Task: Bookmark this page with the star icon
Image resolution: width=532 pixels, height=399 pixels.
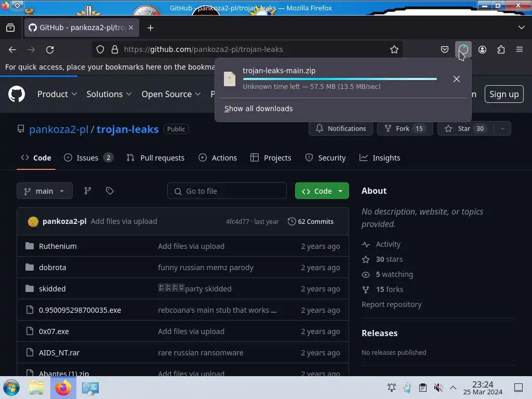Action: pyautogui.click(x=394, y=49)
